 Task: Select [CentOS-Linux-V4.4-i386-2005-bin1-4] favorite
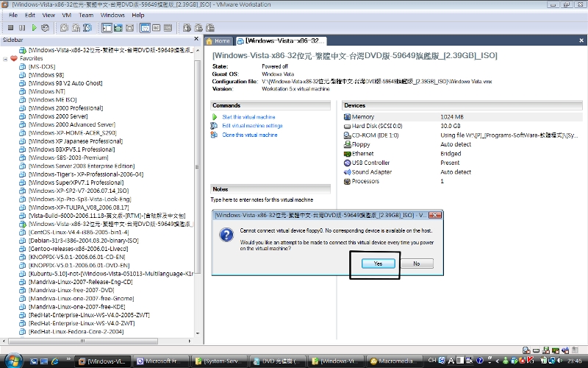(79, 232)
